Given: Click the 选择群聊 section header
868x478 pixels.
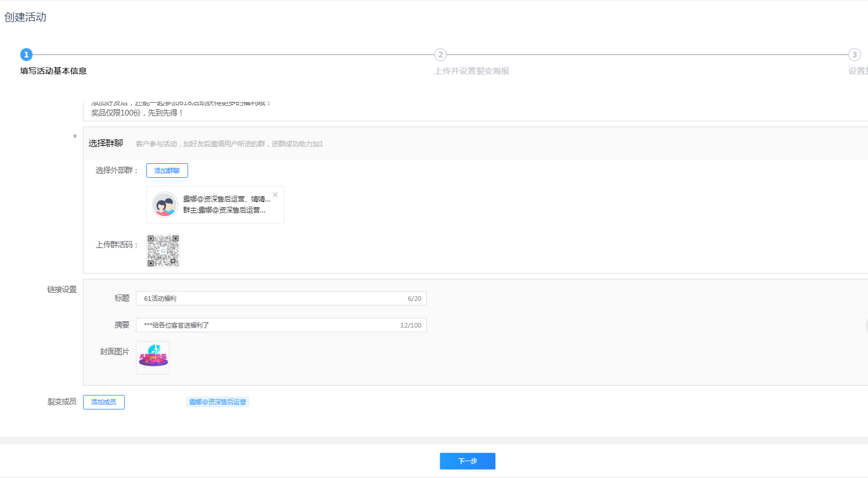Looking at the screenshot, I should pos(106,143).
